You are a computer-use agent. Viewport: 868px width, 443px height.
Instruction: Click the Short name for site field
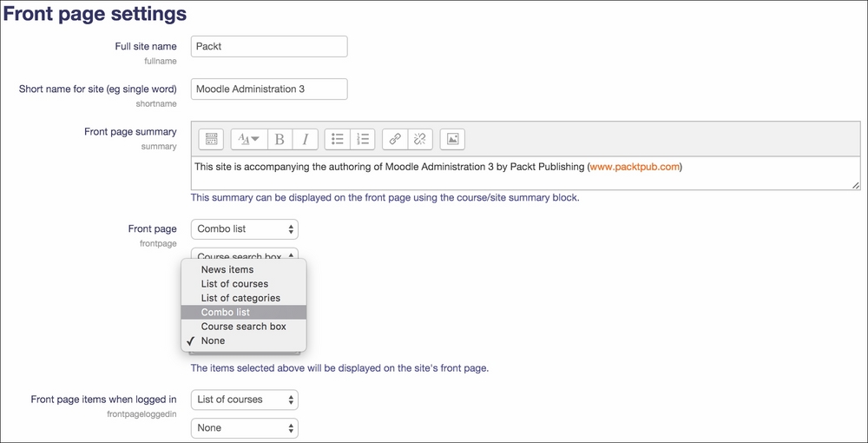(269, 89)
